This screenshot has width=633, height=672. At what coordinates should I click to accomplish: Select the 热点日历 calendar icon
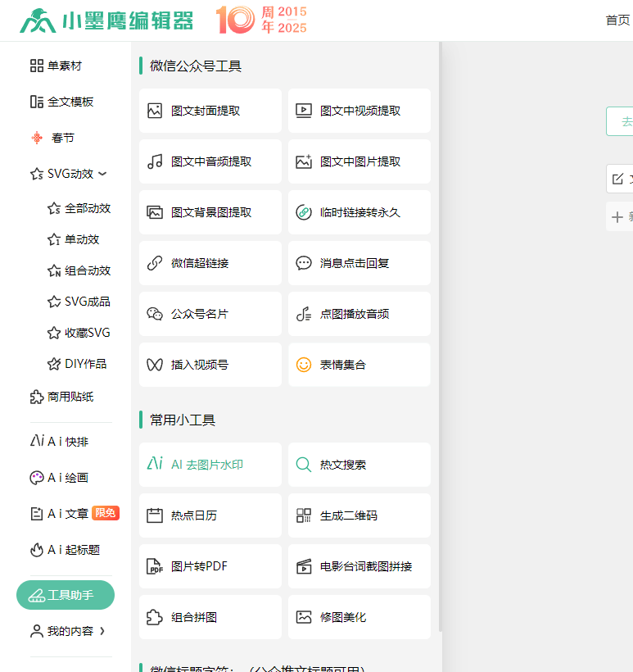[x=155, y=515]
